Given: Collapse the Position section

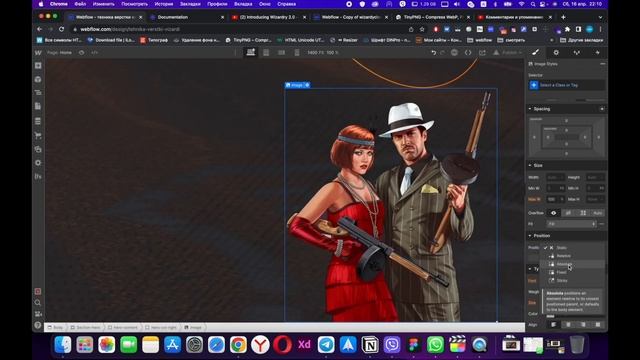Looking at the screenshot, I should pos(530,236).
